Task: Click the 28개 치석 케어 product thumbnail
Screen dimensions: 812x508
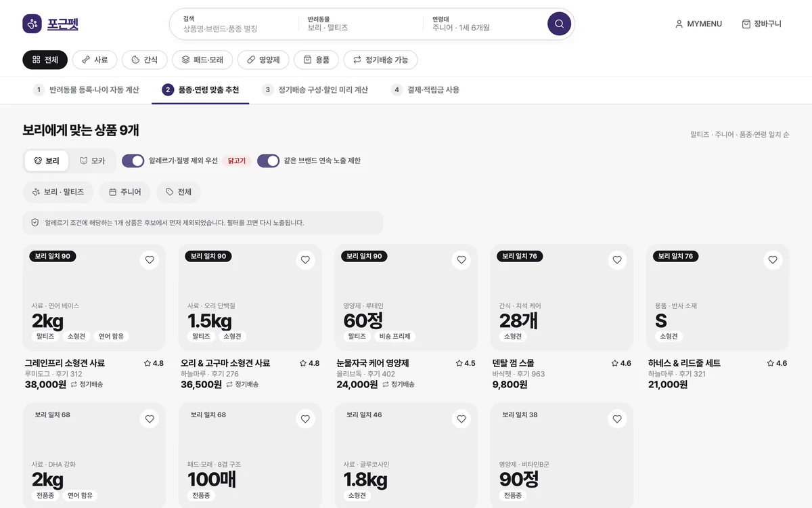Action: point(562,297)
